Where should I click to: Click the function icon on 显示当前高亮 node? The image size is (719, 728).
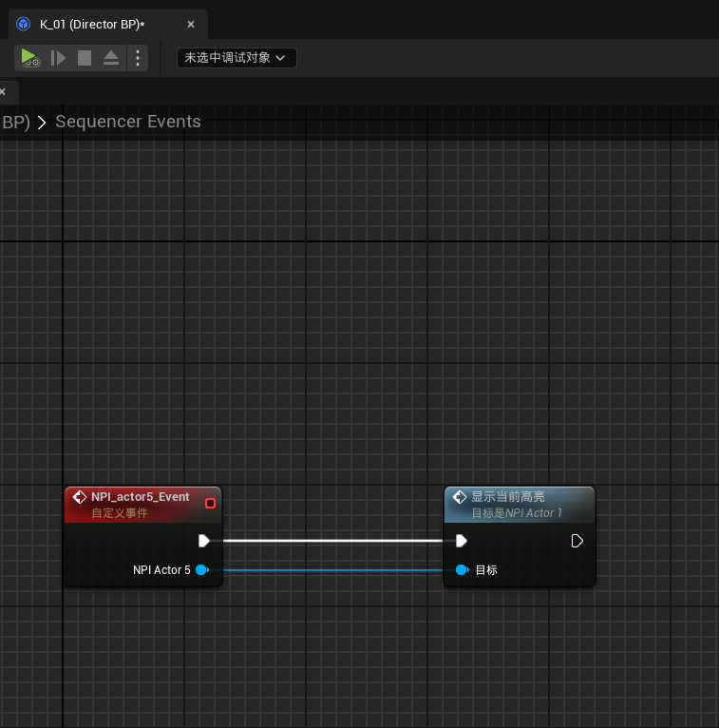[460, 497]
